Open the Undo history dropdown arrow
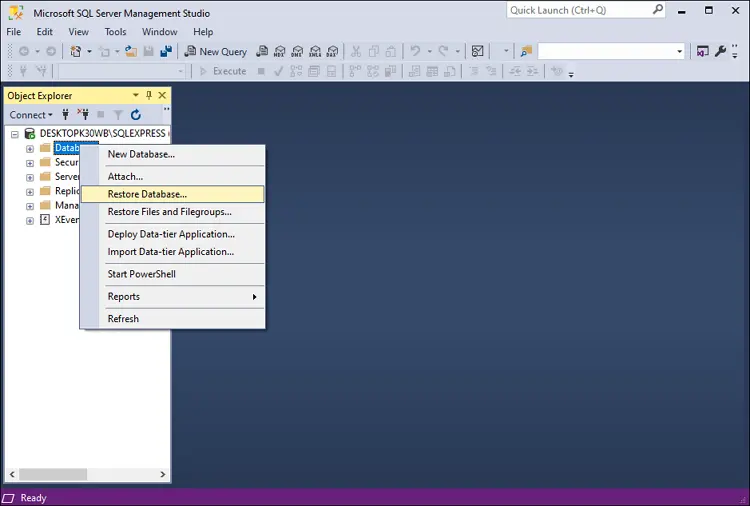The image size is (750, 506). pyautogui.click(x=430, y=51)
